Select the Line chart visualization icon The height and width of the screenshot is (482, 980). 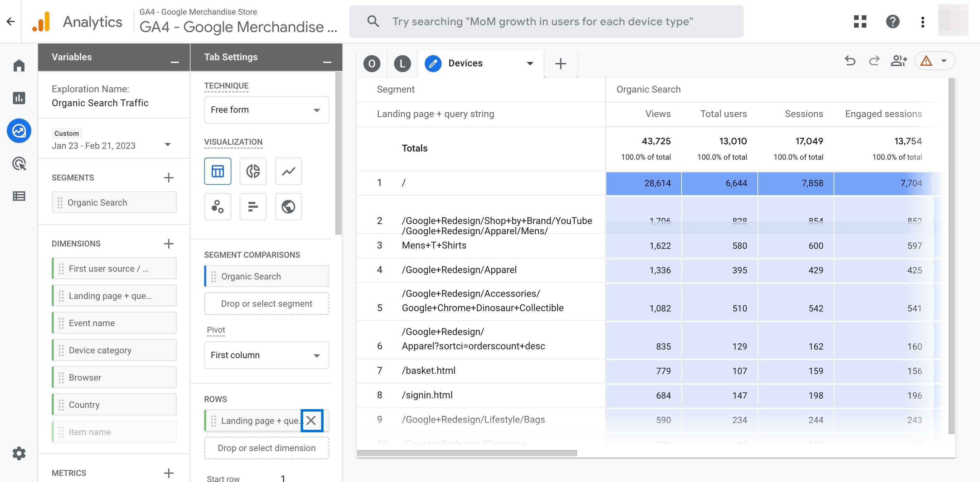point(288,171)
